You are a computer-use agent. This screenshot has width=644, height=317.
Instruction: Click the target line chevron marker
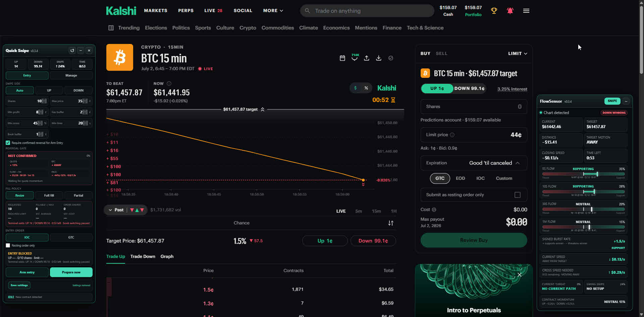[x=263, y=109]
